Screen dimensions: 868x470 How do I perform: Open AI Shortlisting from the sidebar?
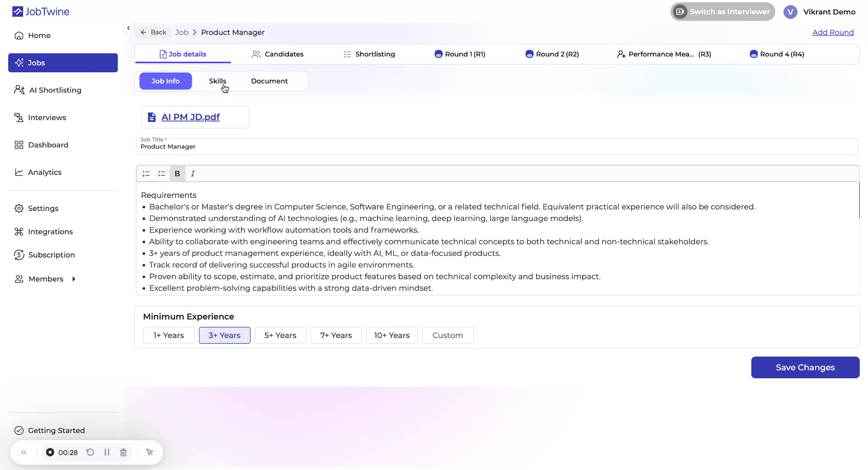click(x=54, y=90)
